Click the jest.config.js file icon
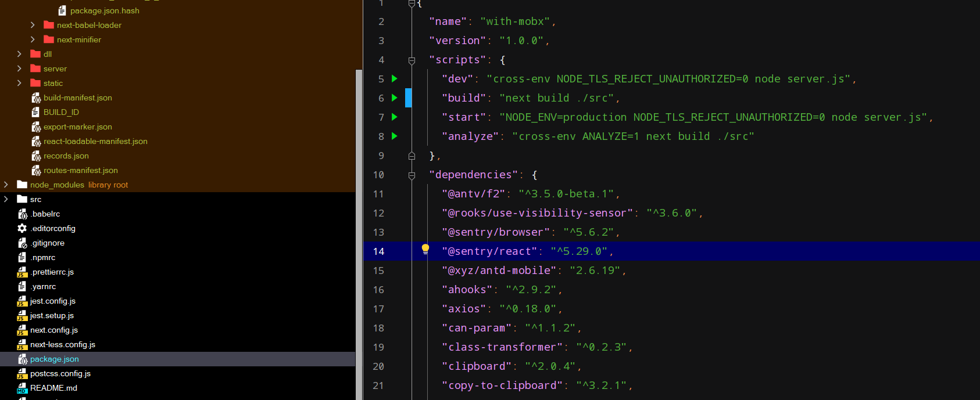This screenshot has width=980, height=400. tap(22, 301)
